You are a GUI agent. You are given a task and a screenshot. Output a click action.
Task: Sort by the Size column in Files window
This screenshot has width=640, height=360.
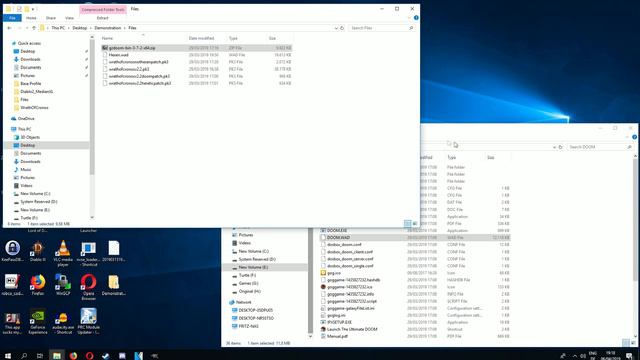click(x=272, y=38)
